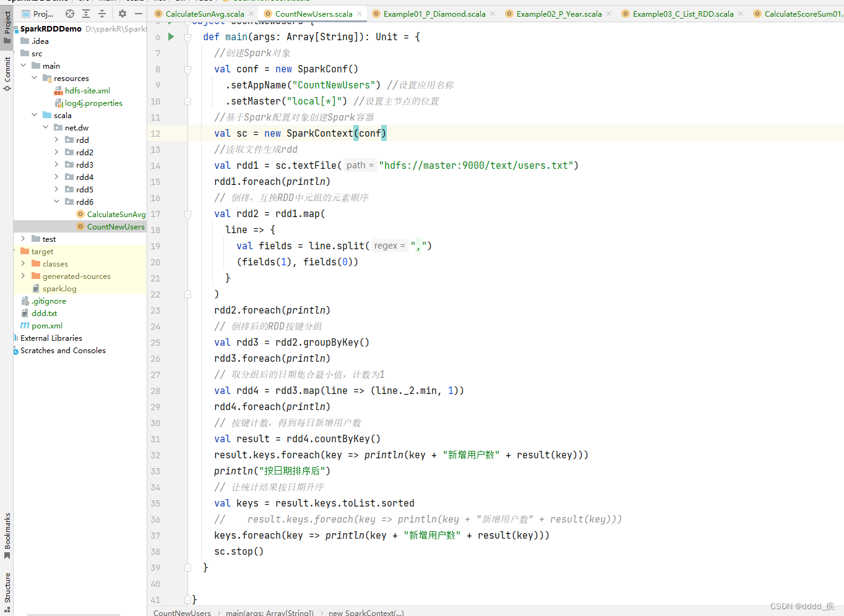Select hdfs-site.xml file in tree
The image size is (844, 616).
(x=82, y=91)
